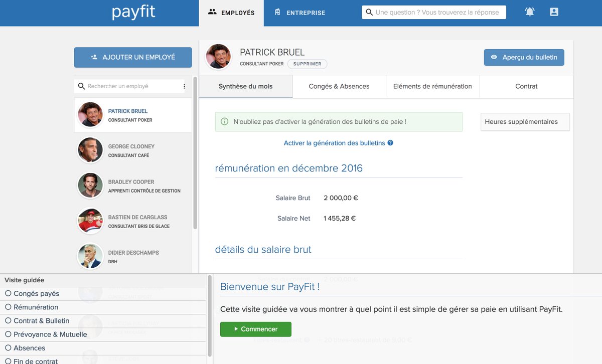Start the tour with Commencer
Viewport: 602px width, 364px height.
click(x=256, y=329)
